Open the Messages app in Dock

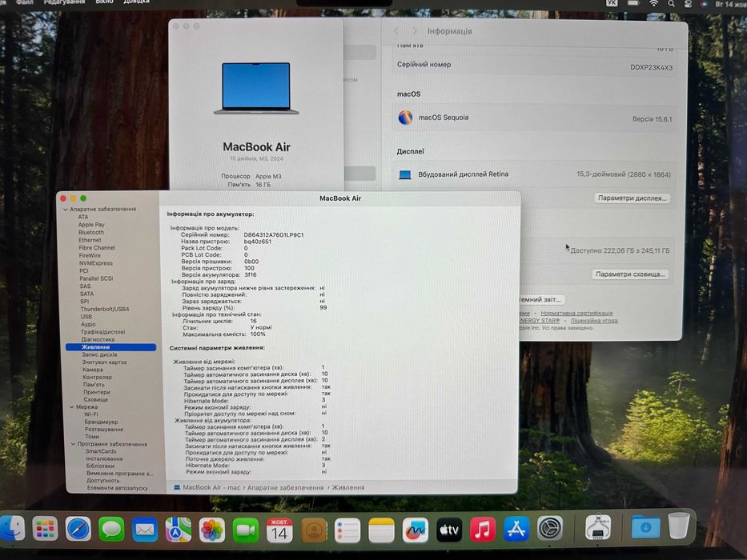[x=111, y=529]
